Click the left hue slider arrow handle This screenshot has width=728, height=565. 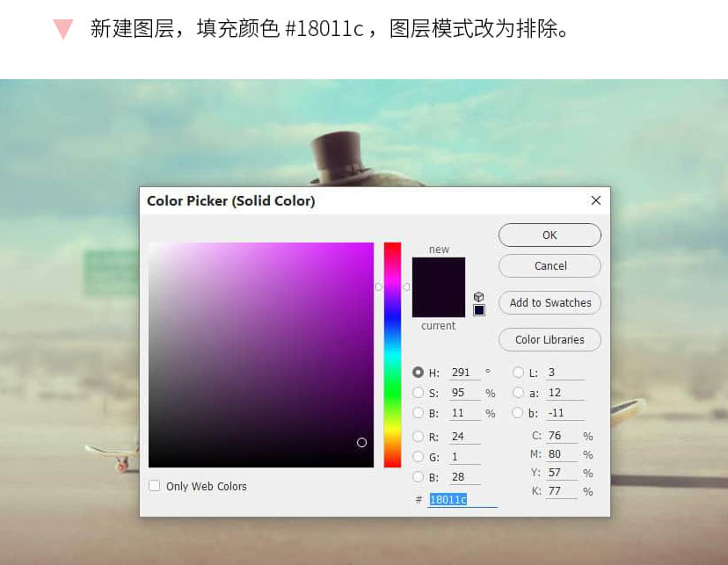[379, 287]
